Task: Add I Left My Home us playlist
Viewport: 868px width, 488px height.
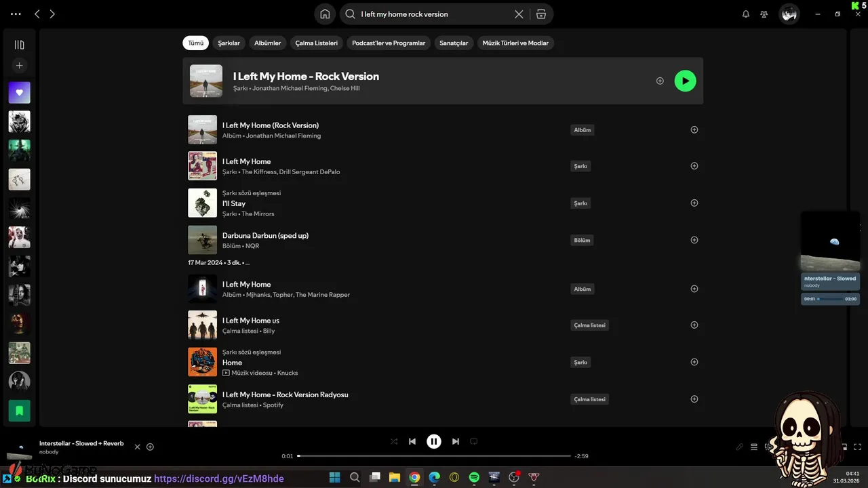Action: click(694, 325)
